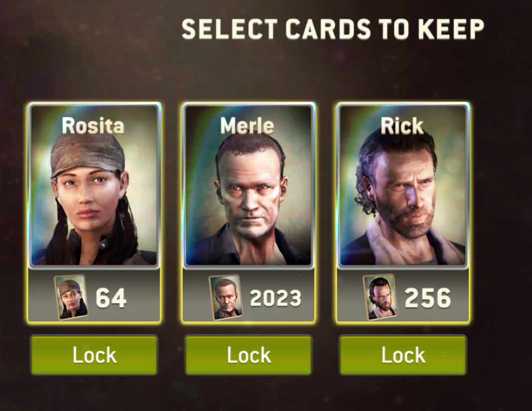Screen dimensions: 532x411
Task: Select Rick's large portrait card
Action: pyautogui.click(x=403, y=186)
